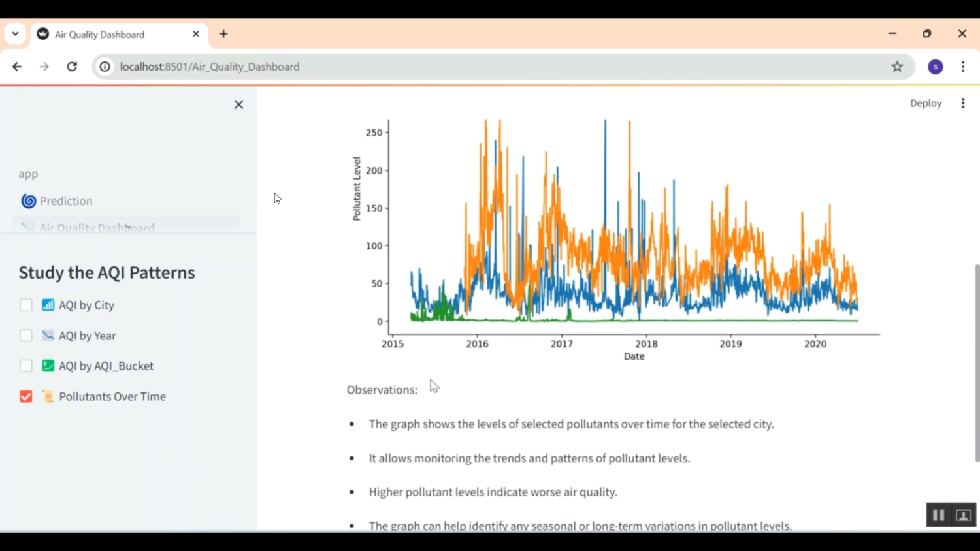Open the site information icon in address bar
The height and width of the screenshot is (551, 980).
pos(105,66)
